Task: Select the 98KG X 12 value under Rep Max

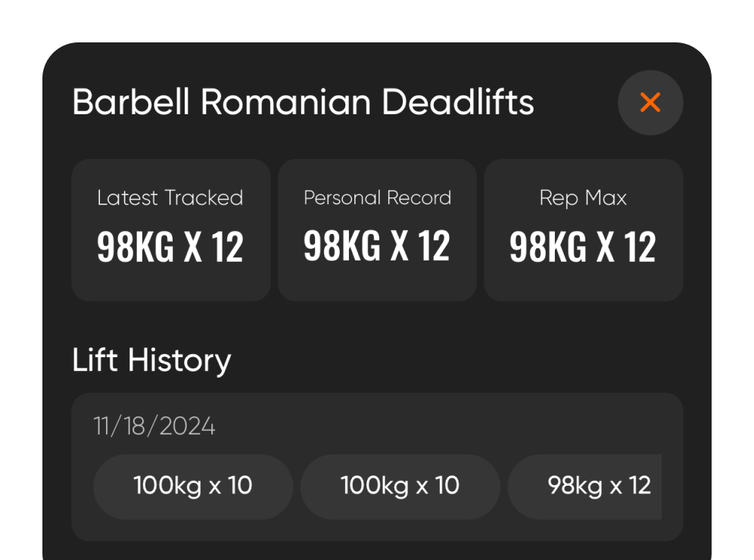Action: (583, 247)
